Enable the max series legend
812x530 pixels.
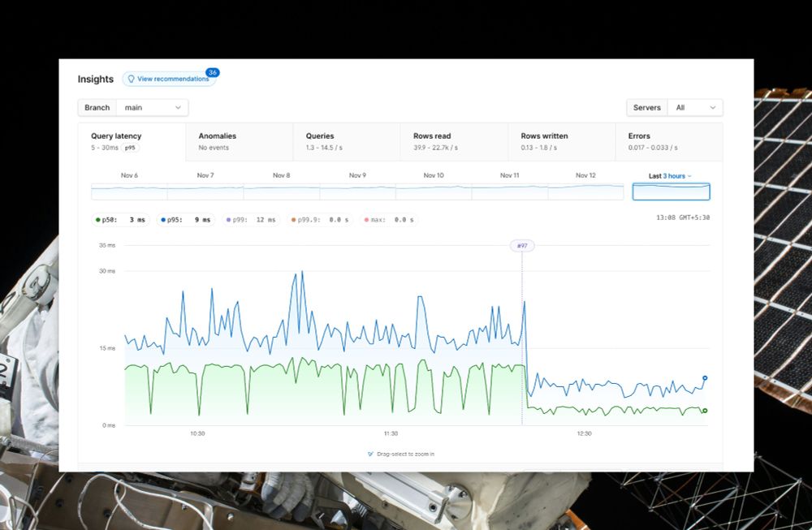tap(388, 220)
